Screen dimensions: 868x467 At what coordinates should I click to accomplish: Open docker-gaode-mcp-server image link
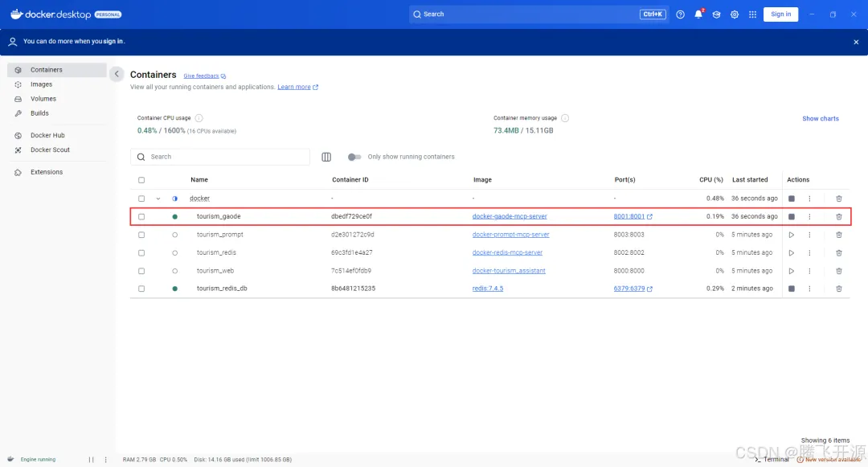510,216
